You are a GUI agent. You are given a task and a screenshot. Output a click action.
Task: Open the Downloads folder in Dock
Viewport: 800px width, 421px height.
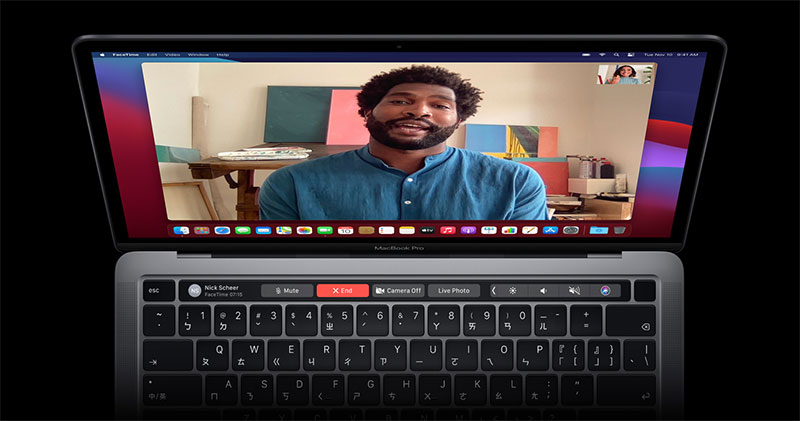tap(598, 231)
